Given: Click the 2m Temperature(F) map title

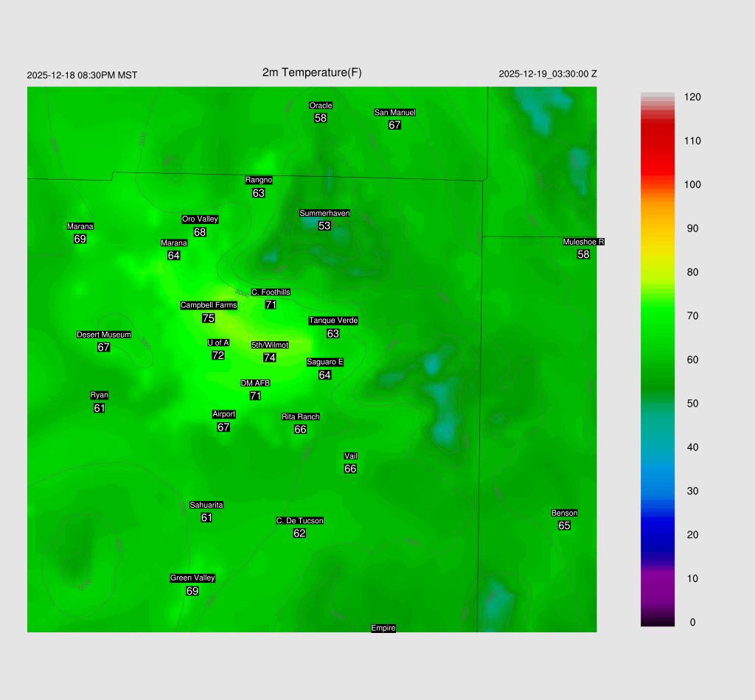Looking at the screenshot, I should pos(312,72).
